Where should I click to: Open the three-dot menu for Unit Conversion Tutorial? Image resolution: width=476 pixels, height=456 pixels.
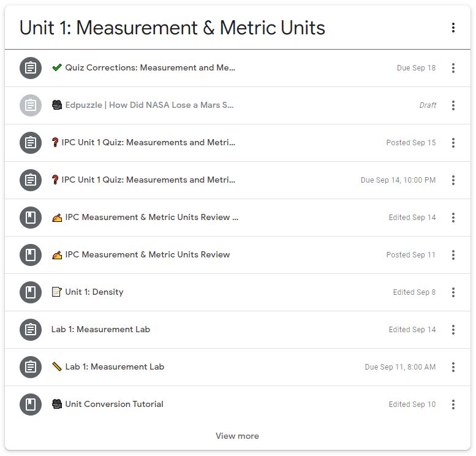click(453, 405)
